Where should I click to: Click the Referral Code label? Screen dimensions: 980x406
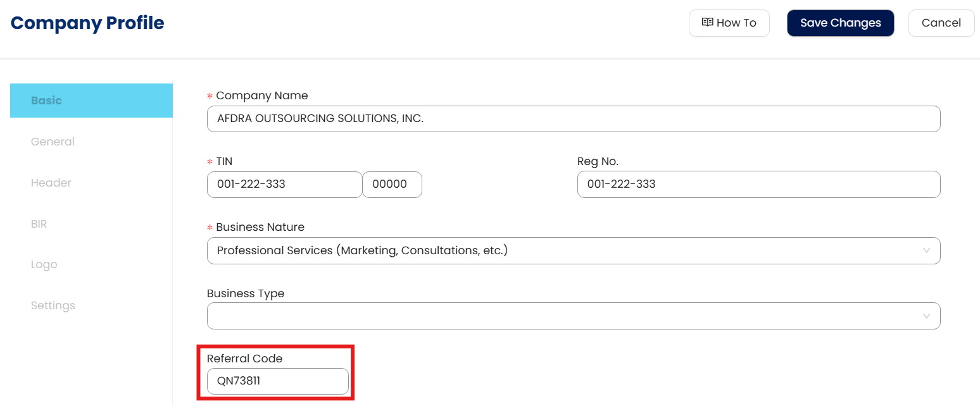244,359
